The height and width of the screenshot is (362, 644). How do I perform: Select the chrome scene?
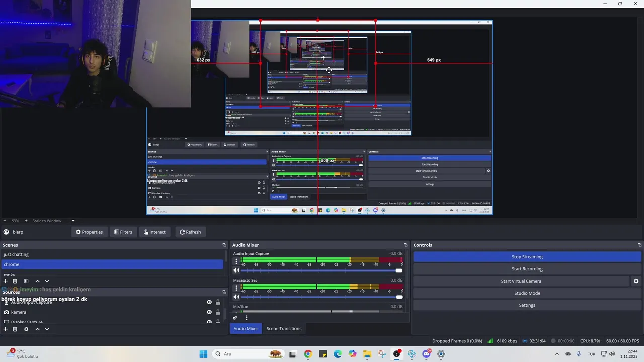point(112,264)
